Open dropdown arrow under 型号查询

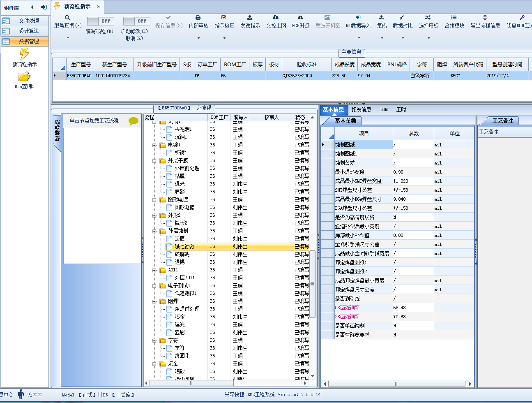68,38
